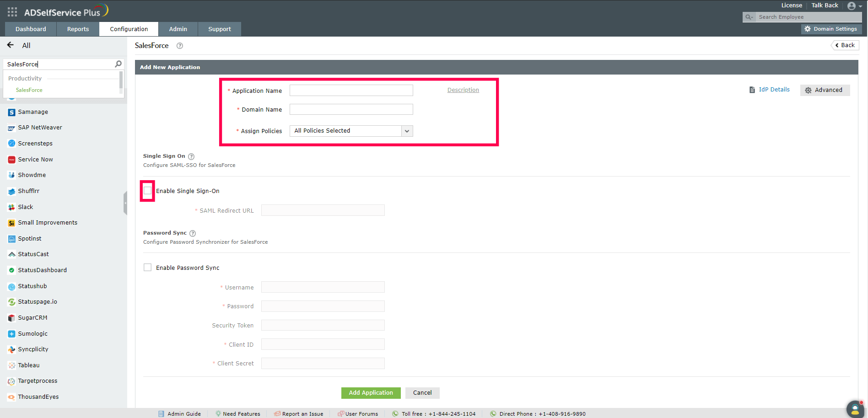This screenshot has height=418, width=868.
Task: Switch to the Dashboard tab
Action: [x=31, y=29]
